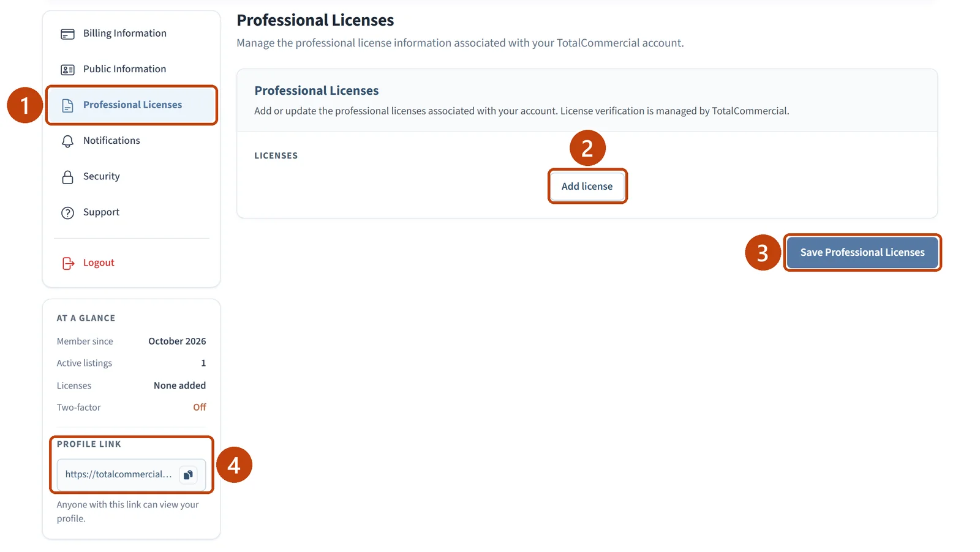Viewport: 980px width, 552px height.
Task: Go to Notifications settings
Action: coord(132,141)
